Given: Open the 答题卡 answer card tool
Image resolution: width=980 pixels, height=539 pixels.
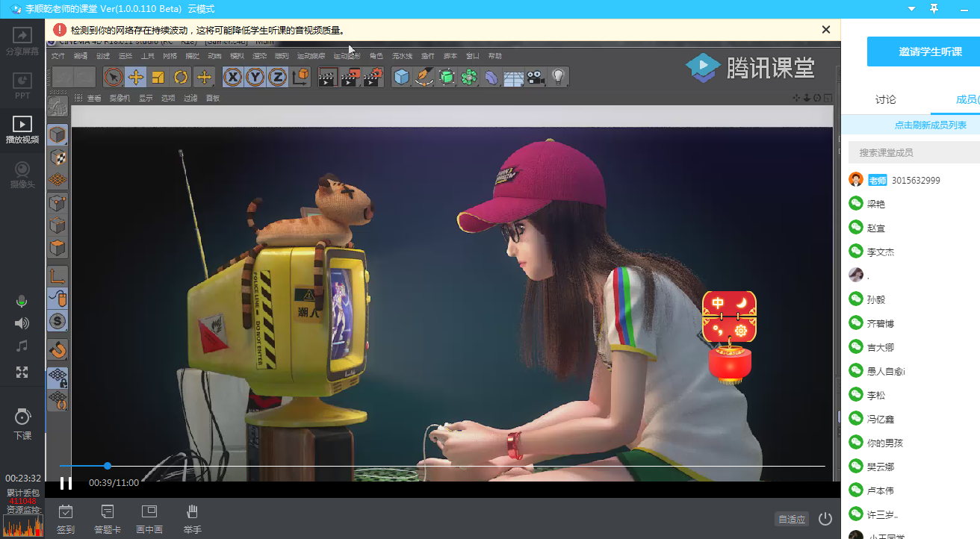Looking at the screenshot, I should point(107,520).
